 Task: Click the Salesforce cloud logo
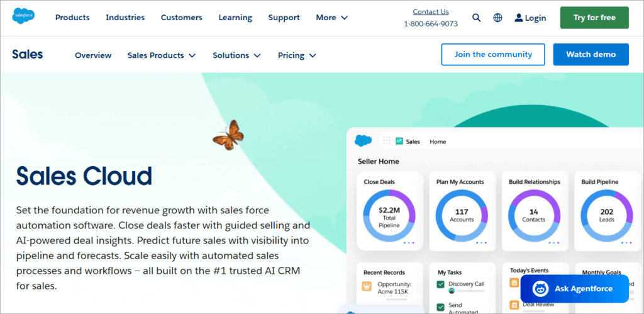coord(23,16)
